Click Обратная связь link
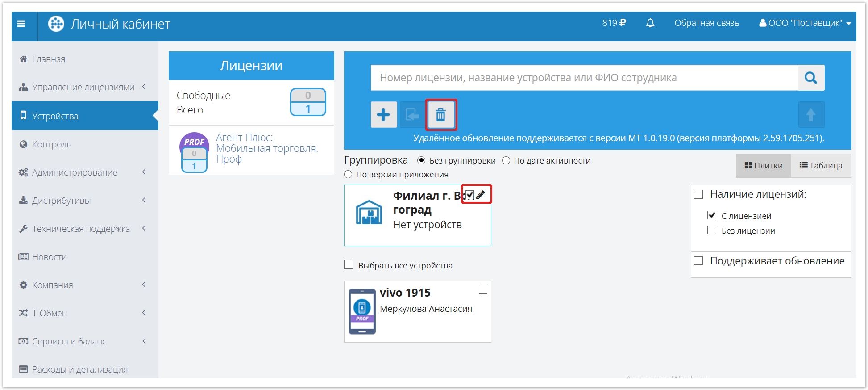 [706, 23]
